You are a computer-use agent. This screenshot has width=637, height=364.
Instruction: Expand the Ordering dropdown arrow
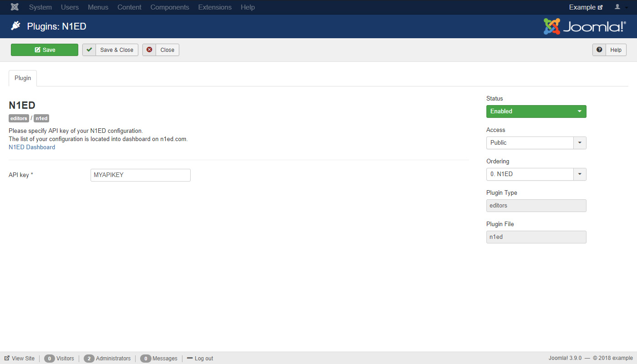tap(580, 174)
